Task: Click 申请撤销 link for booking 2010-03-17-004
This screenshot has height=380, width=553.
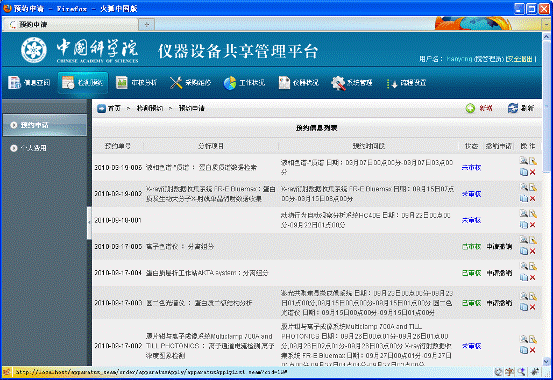Action: (499, 273)
